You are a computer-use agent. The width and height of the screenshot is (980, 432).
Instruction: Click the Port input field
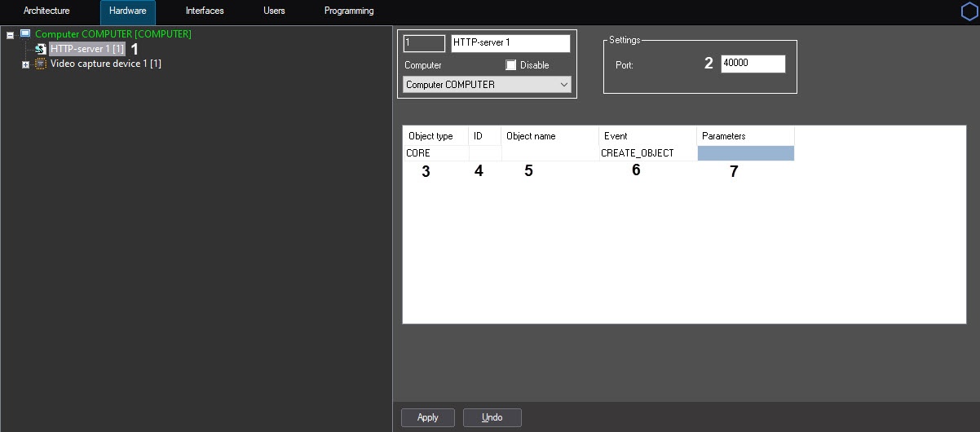click(x=753, y=64)
